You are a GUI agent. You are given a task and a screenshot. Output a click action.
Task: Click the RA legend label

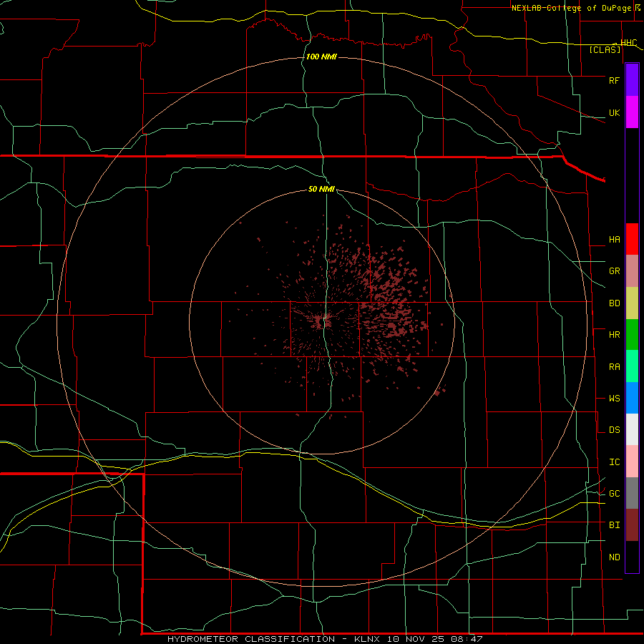click(614, 367)
